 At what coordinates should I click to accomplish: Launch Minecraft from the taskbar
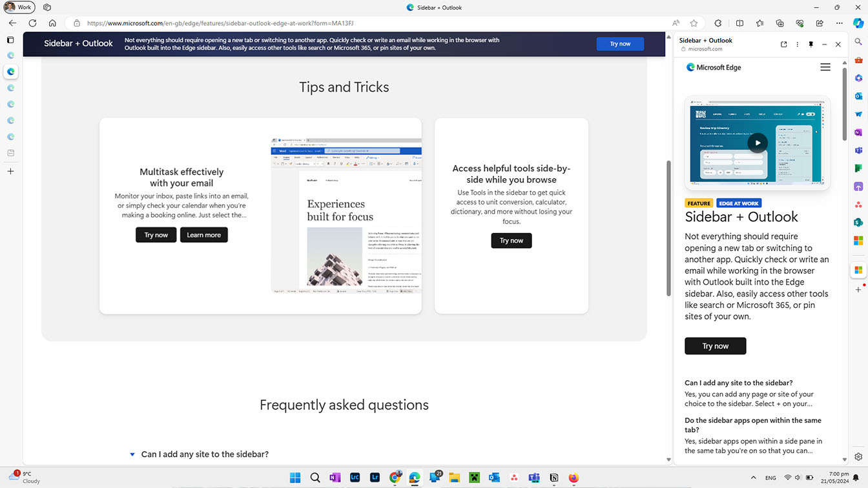(x=474, y=478)
